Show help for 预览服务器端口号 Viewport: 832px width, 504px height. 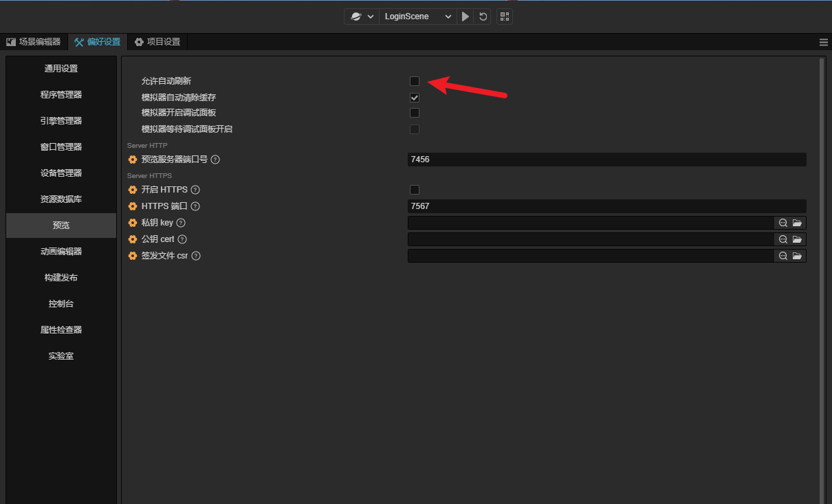[215, 160]
